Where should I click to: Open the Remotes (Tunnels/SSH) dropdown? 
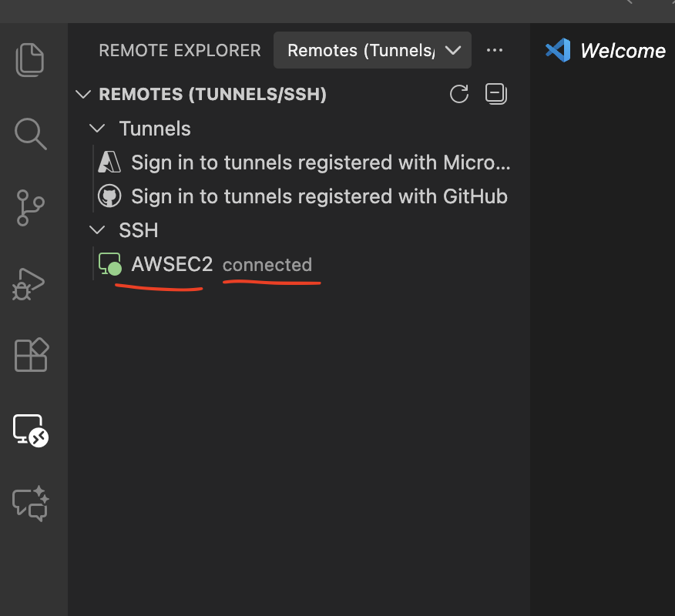pyautogui.click(x=372, y=49)
